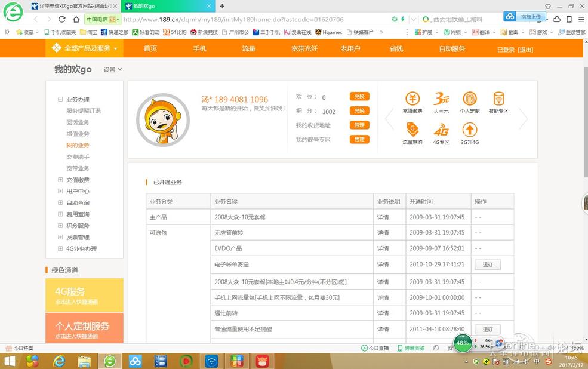Expand the 充值缴费 tree section
The width and height of the screenshot is (588, 369).
click(60, 180)
